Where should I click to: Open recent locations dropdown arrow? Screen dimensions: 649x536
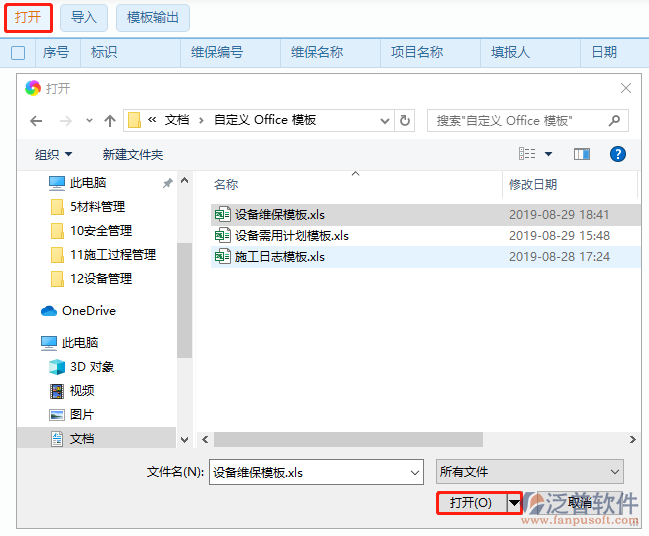[89, 121]
